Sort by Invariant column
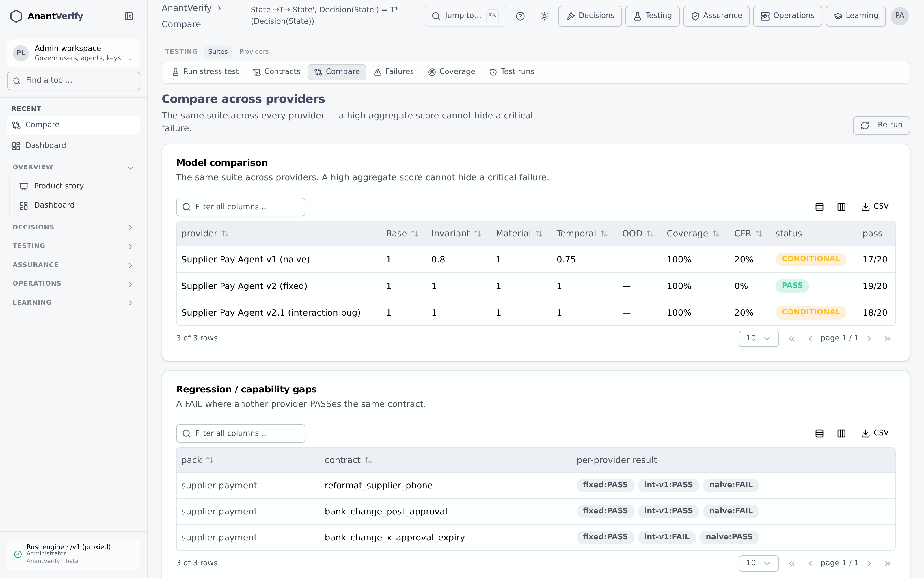Screen dimensions: 924x578 click(456, 234)
